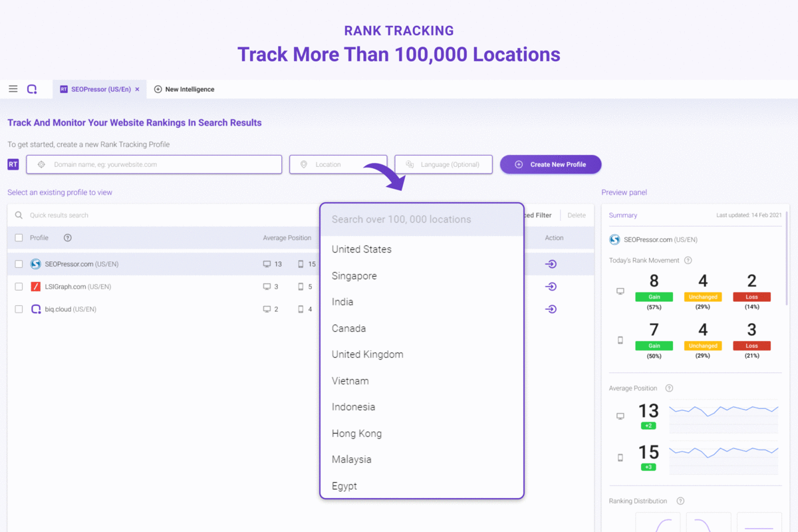Switch to the New Intelligence tab
The height and width of the screenshot is (532, 798).
click(184, 89)
